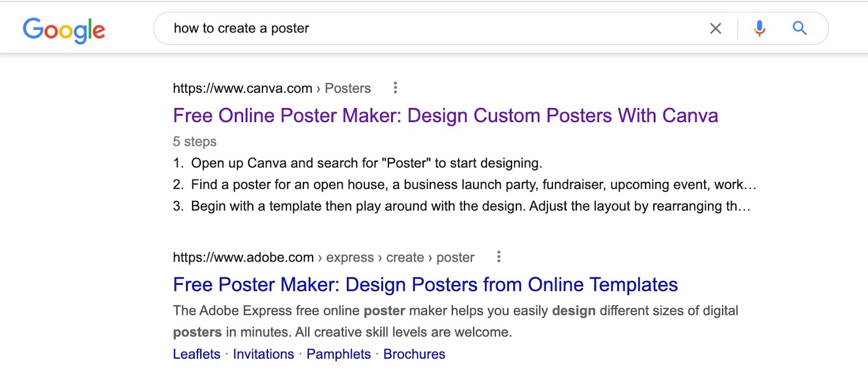
Task: Click step 1 "Open up Canva and search"
Action: [358, 163]
